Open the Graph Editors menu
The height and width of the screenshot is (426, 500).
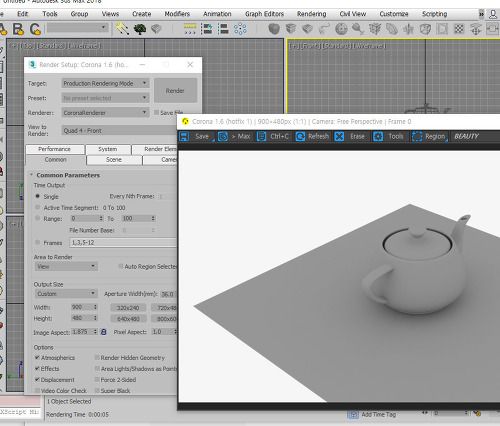click(264, 14)
